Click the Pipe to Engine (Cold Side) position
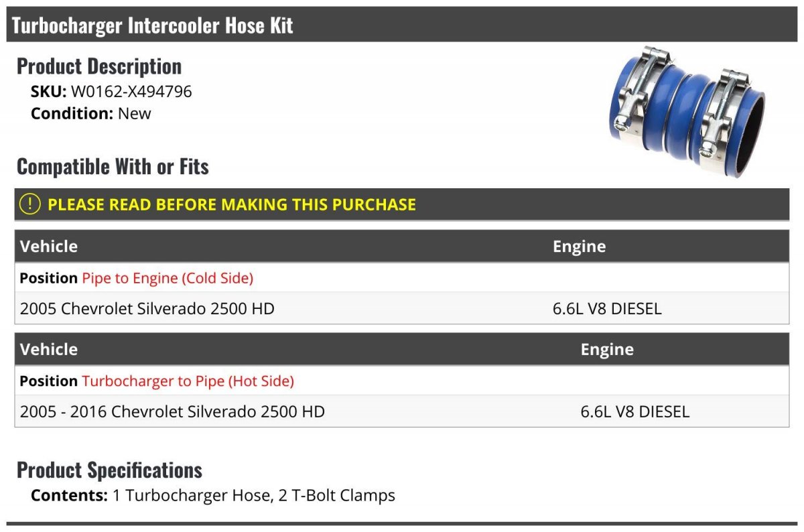 [167, 278]
